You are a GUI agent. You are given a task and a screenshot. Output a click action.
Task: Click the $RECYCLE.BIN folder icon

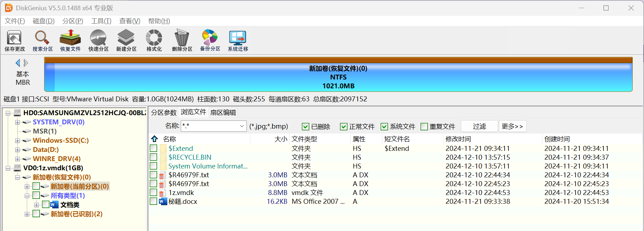(x=163, y=157)
